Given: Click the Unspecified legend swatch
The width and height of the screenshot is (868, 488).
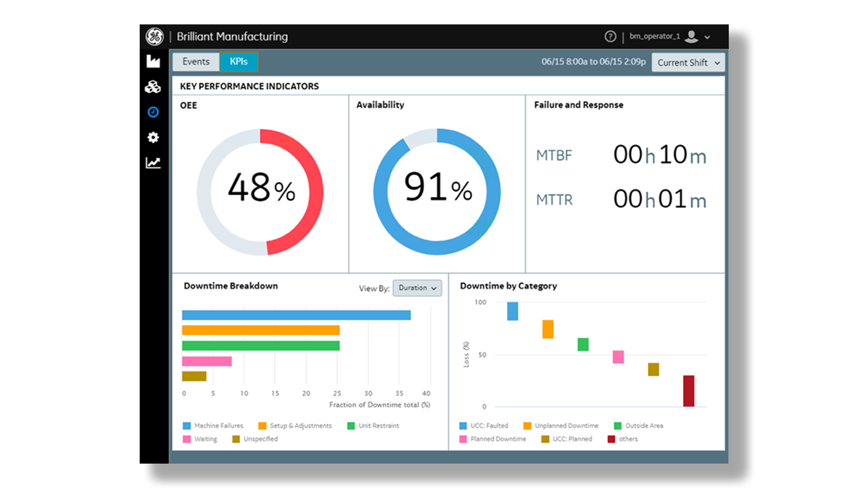Looking at the screenshot, I should pyautogui.click(x=236, y=439).
